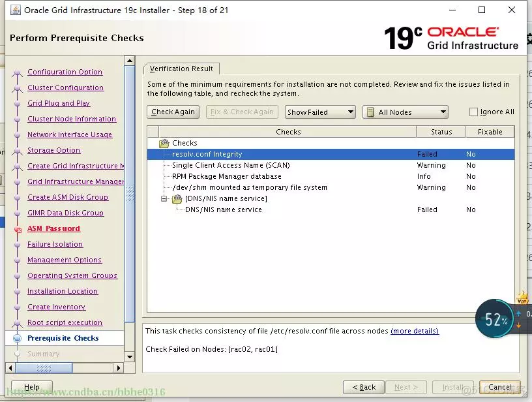This screenshot has height=402, width=532.
Task: Select /dev/shm mounted as temporary file system row
Action: click(331, 187)
